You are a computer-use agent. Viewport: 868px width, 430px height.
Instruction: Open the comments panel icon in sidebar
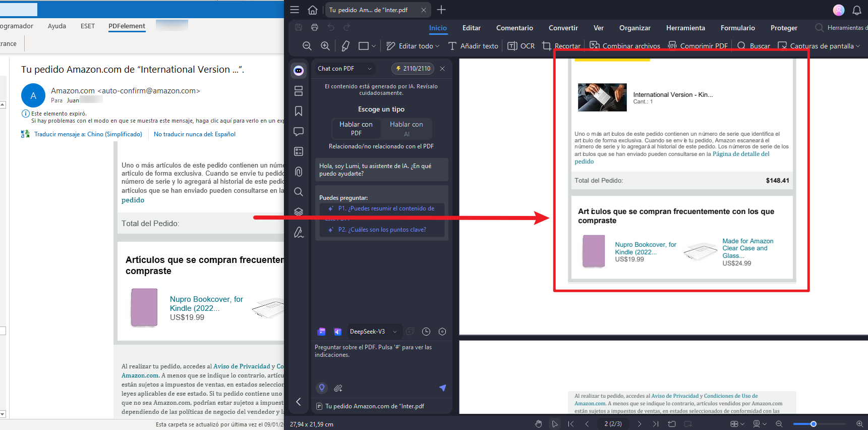pyautogui.click(x=299, y=132)
